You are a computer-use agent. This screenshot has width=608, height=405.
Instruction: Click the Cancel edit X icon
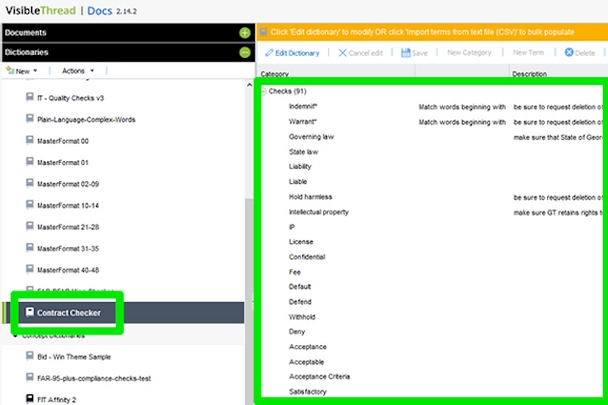343,52
